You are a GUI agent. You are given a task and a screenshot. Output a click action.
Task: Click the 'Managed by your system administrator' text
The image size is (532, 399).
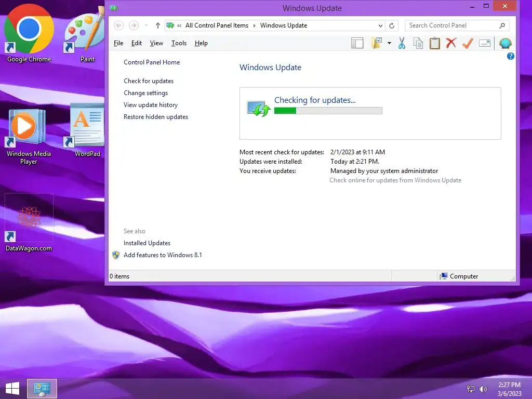(x=384, y=171)
